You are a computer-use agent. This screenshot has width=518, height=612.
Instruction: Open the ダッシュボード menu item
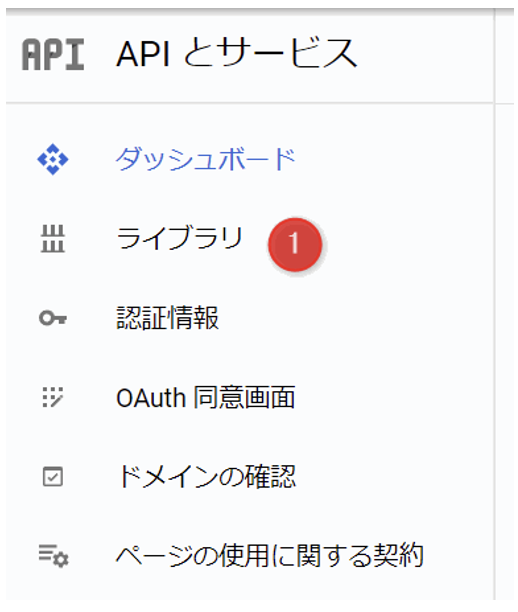[206, 159]
